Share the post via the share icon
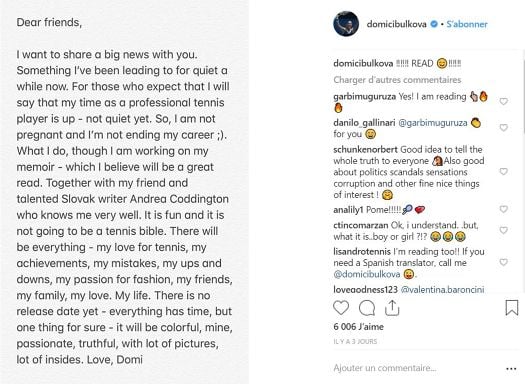525x384 pixels. click(x=392, y=308)
